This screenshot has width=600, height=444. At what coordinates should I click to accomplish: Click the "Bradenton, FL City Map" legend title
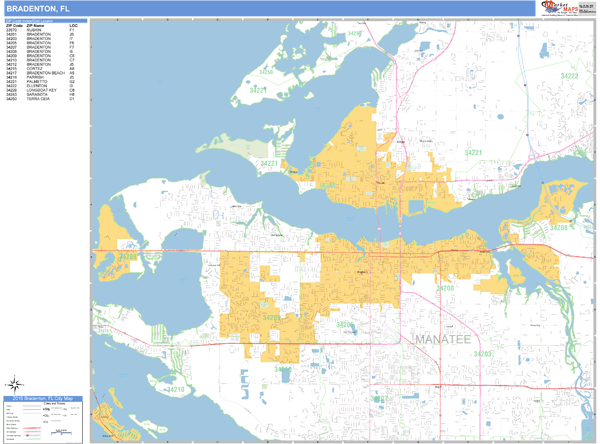[x=43, y=398]
